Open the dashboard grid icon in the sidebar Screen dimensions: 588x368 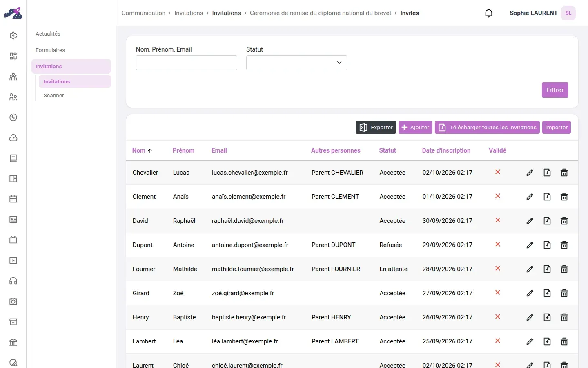pos(13,56)
